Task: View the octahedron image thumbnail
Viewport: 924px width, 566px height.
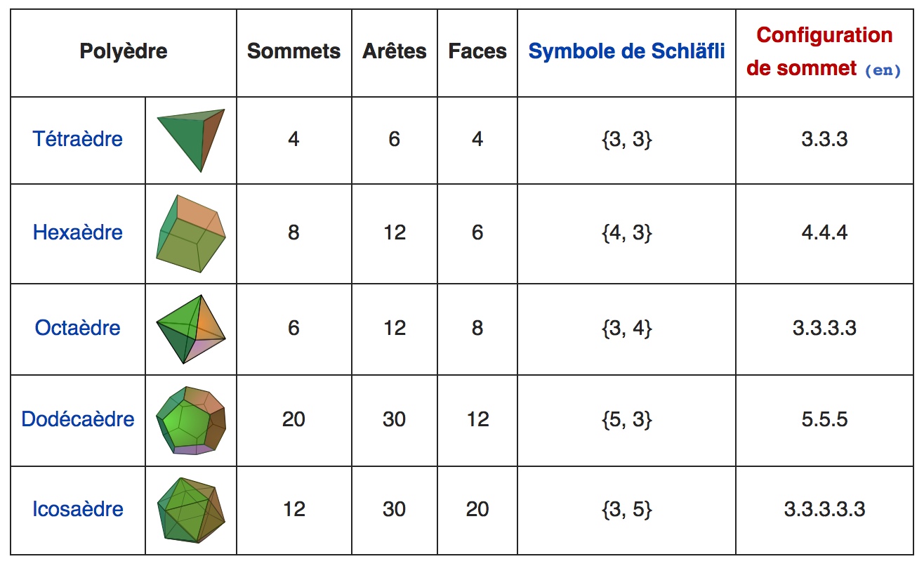Action: point(191,328)
